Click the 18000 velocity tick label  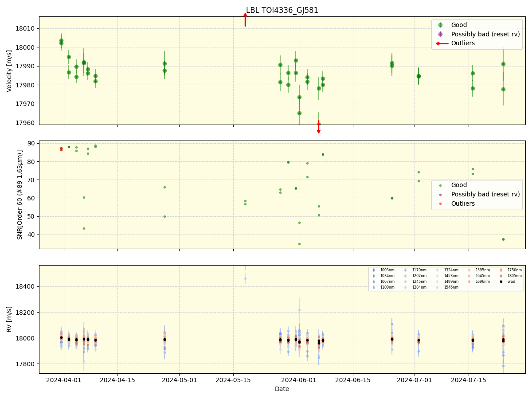tap(26, 47)
